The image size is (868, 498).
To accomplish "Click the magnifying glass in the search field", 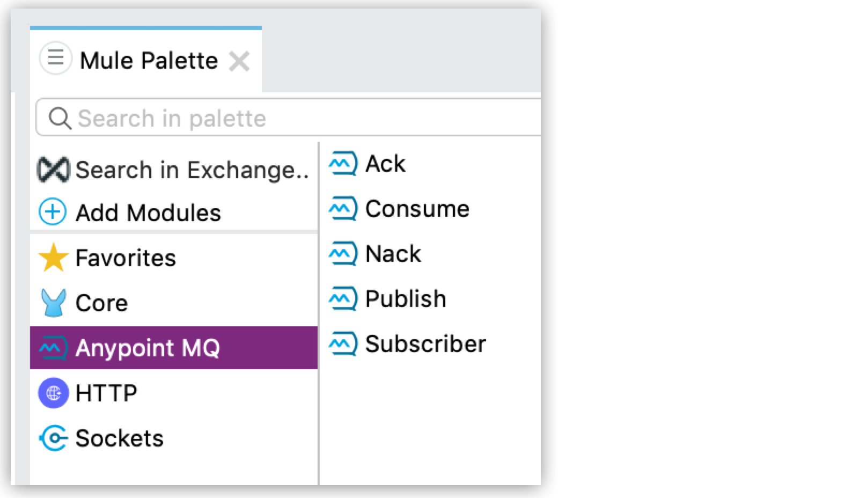I will click(x=60, y=118).
